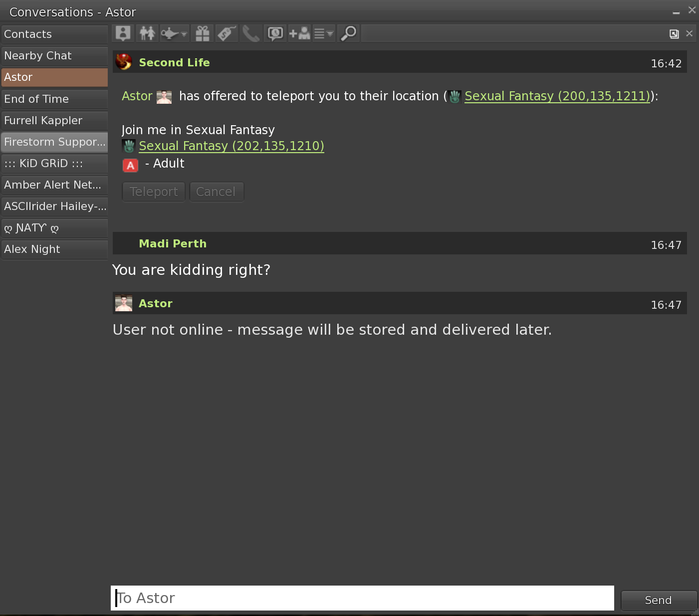Click the Second Life sender name

click(x=174, y=62)
